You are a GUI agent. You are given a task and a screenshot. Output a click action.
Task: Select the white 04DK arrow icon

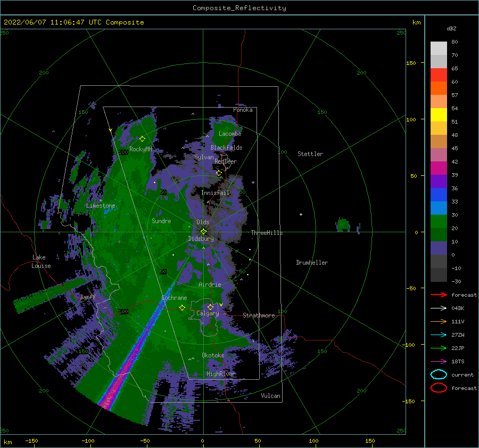(x=439, y=308)
